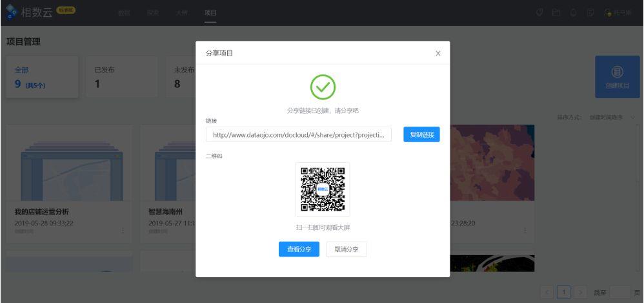The image size is (644, 303).
Task: Click the user avatar in header
Action: click(608, 13)
